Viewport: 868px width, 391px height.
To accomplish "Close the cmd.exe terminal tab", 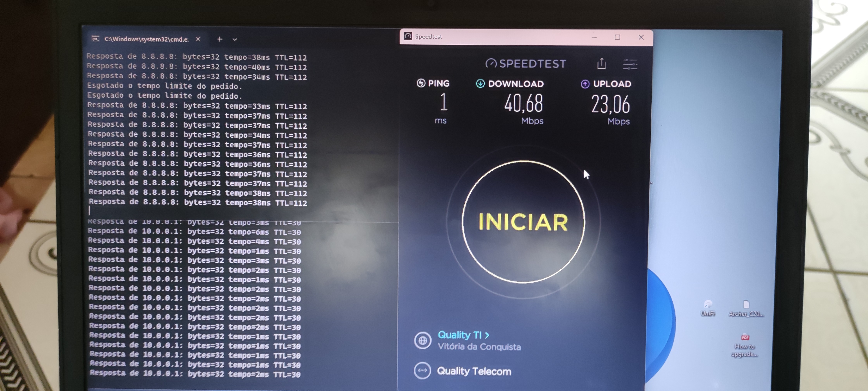I will (198, 39).
